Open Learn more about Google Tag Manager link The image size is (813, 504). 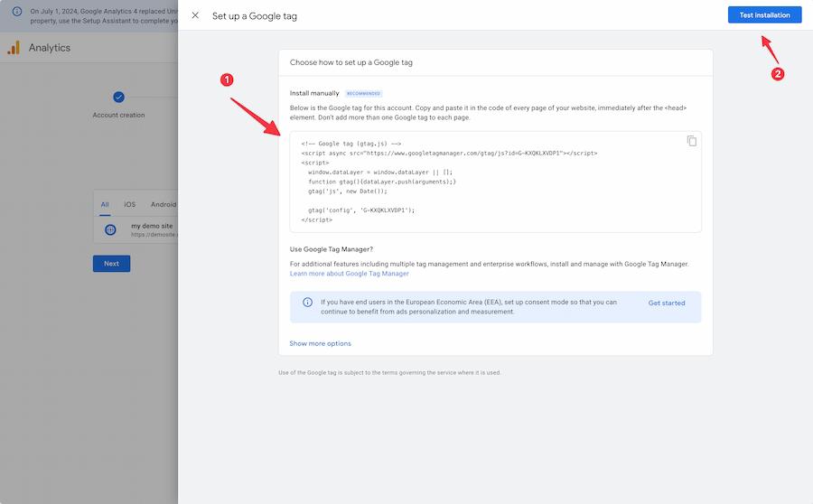[x=349, y=274]
